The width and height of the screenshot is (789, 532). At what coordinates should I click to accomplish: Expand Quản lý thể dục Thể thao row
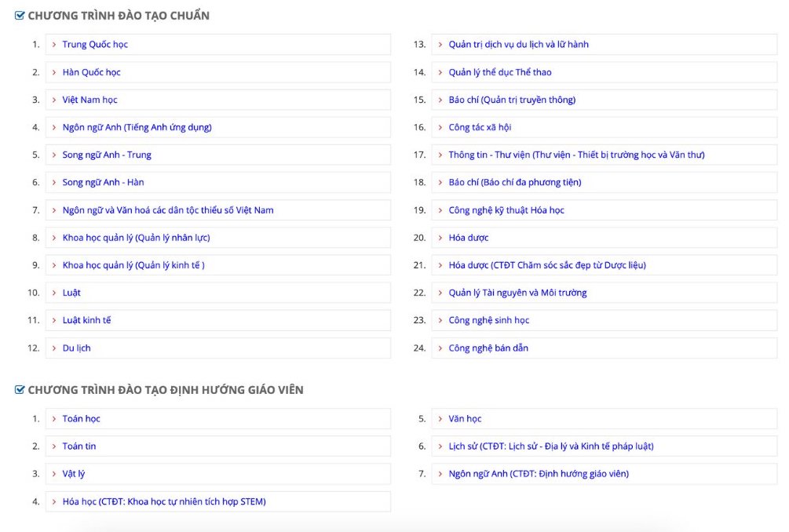pyautogui.click(x=605, y=72)
